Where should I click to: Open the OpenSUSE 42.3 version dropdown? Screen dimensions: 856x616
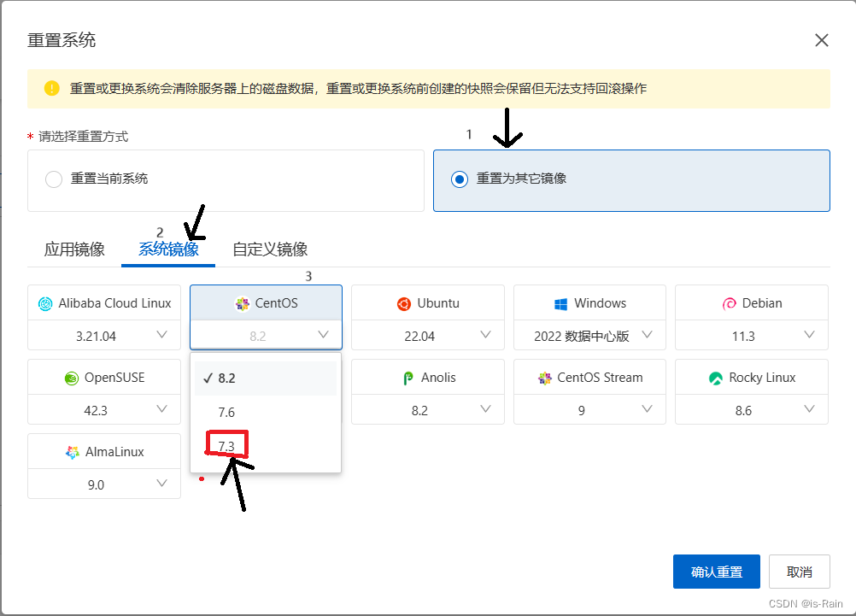coord(103,409)
